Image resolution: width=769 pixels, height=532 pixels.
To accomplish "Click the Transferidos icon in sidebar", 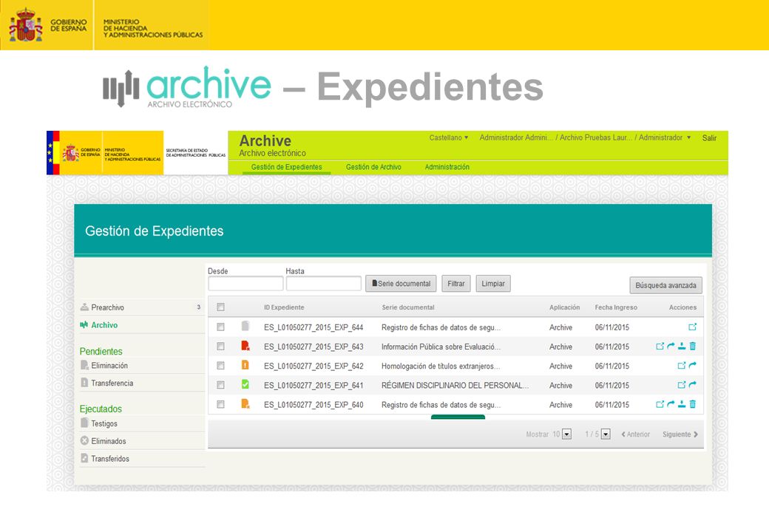I will (84, 458).
